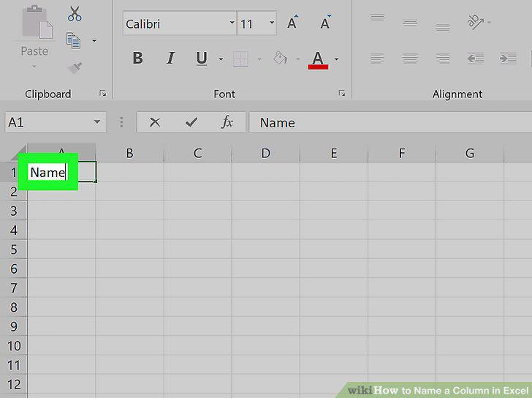Select row 12 header
The width and height of the screenshot is (532, 398).
(14, 384)
